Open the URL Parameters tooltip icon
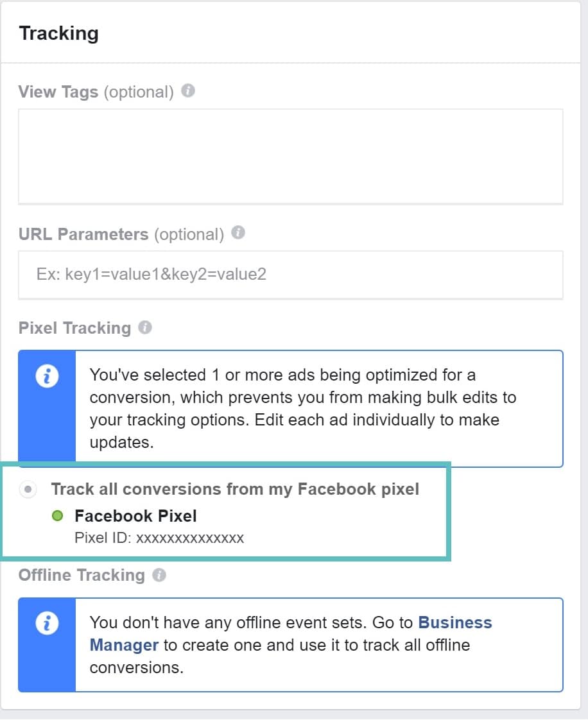Screen dimensions: 588x720 tap(238, 234)
